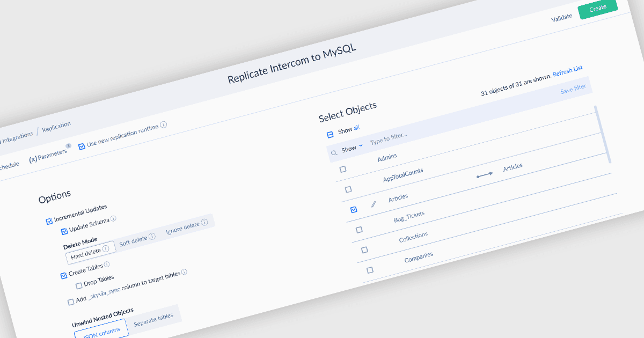This screenshot has height=338, width=644.
Task: Select Hard delete mode
Action: pyautogui.click(x=91, y=252)
